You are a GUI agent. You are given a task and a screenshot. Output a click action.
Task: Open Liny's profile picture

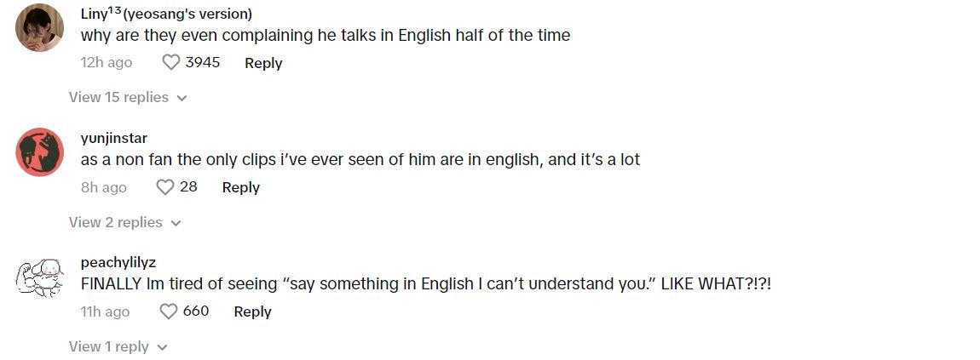coord(40,27)
